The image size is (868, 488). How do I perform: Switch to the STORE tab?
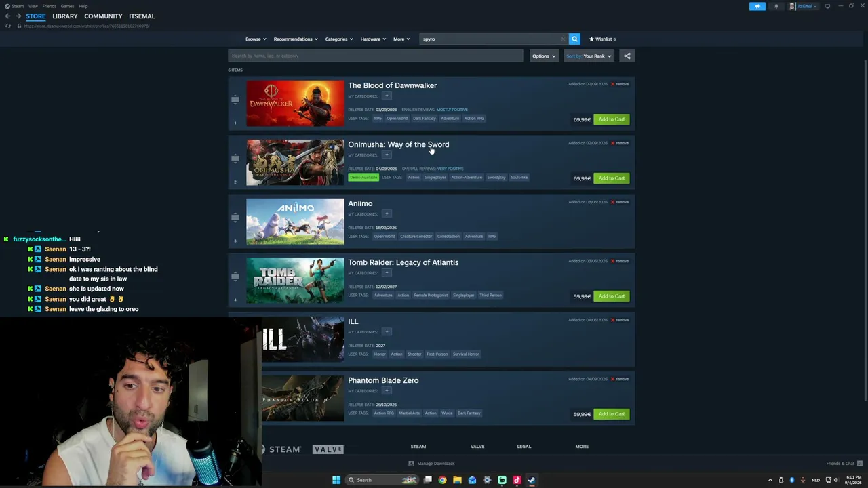(36, 16)
